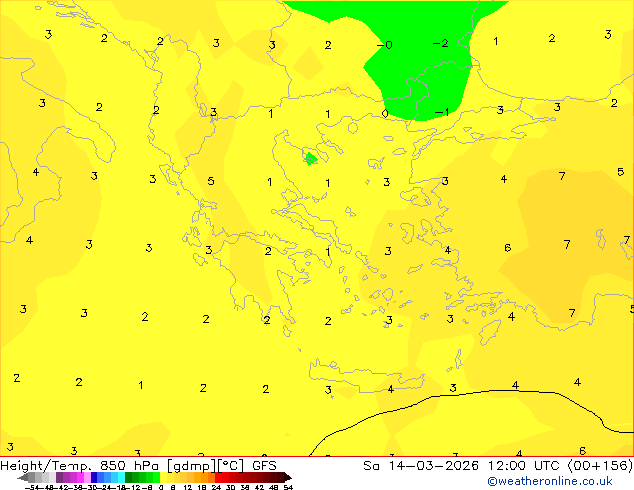The height and width of the screenshot is (490, 634).
Task: Click the '-2' temperature value on the map
Action: pyautogui.click(x=440, y=43)
